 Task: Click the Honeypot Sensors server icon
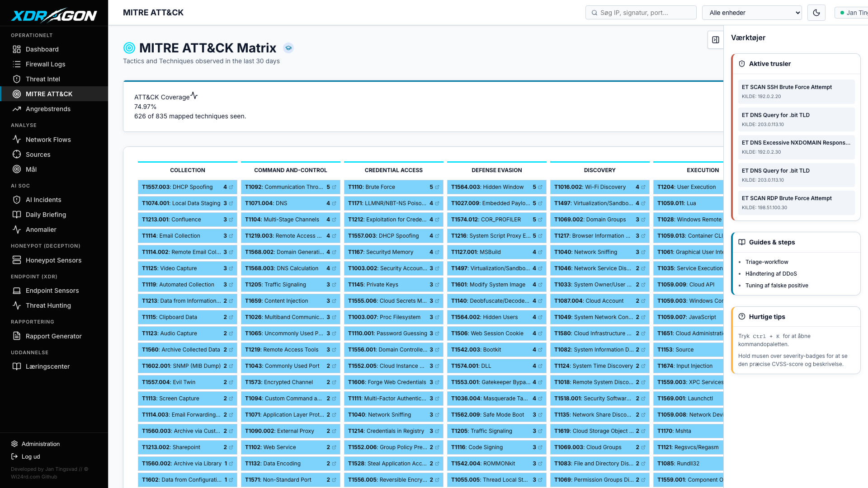[x=17, y=260]
